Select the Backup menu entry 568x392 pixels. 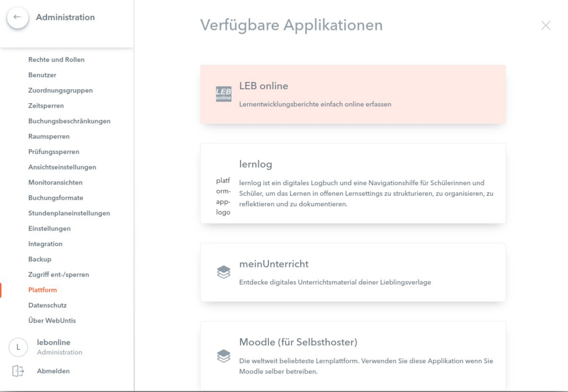coord(39,259)
